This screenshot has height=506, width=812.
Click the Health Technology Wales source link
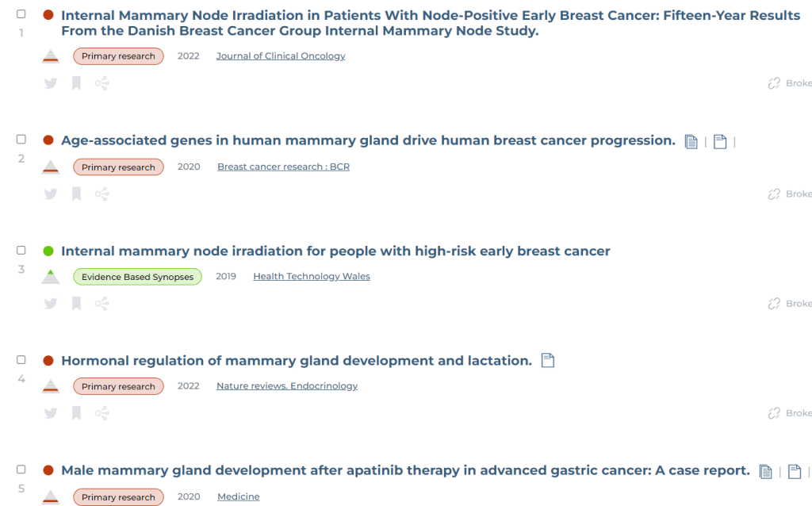312,277
